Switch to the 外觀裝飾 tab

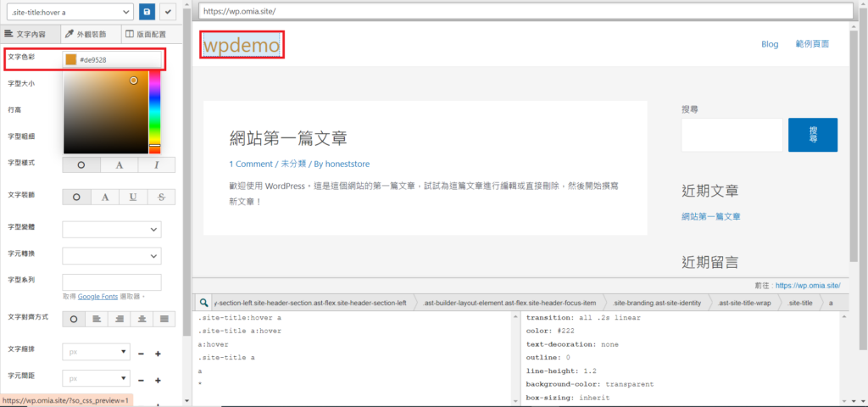tap(88, 34)
